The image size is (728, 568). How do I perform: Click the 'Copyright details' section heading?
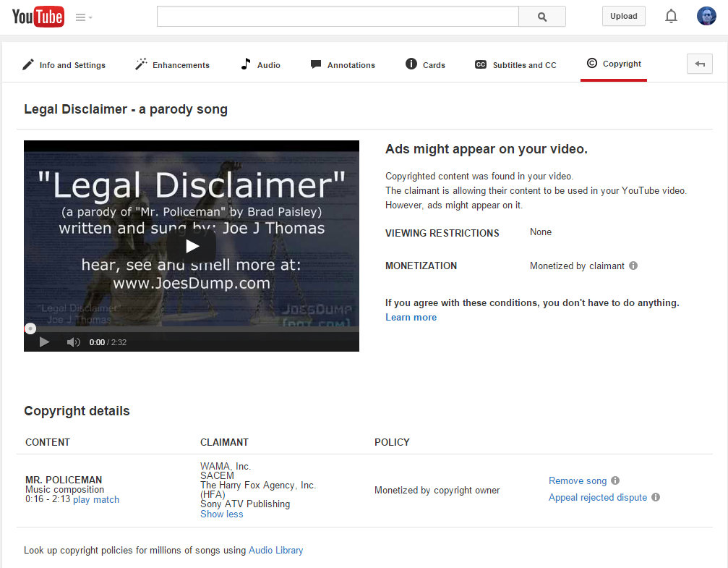pos(77,411)
